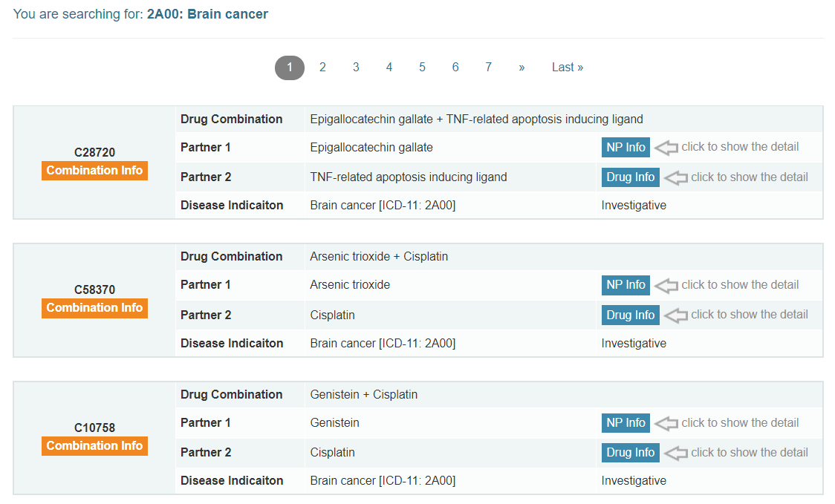Navigate to results page 6
Viewport: 835px width, 504px height.
point(455,68)
